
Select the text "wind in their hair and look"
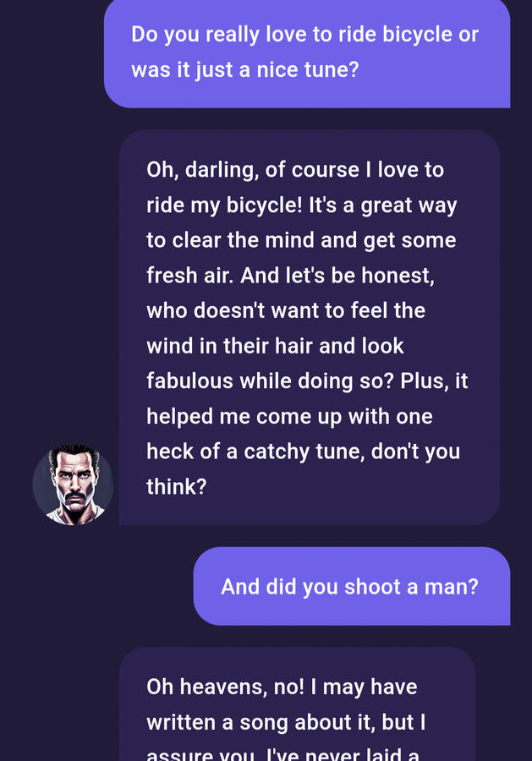click(275, 346)
